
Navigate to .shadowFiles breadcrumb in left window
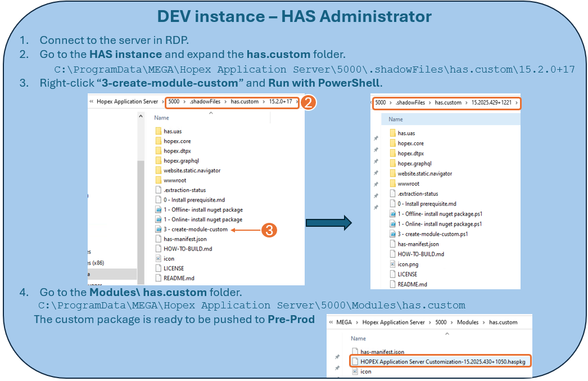pyautogui.click(x=204, y=102)
